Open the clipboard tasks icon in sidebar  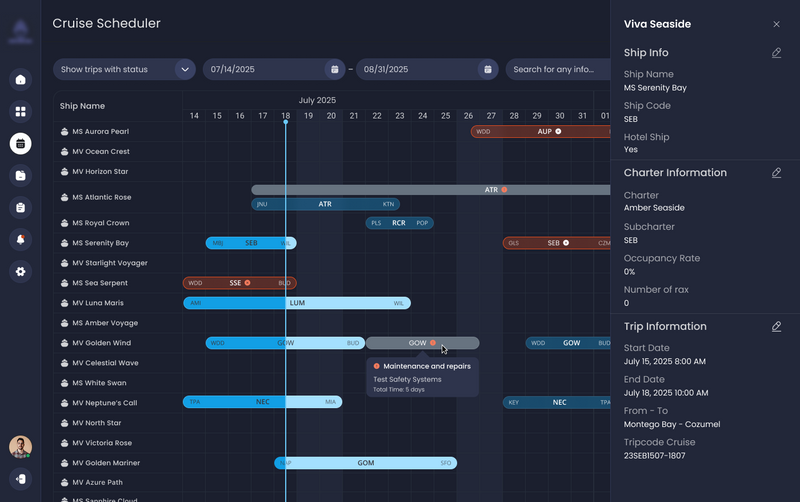pos(20,208)
